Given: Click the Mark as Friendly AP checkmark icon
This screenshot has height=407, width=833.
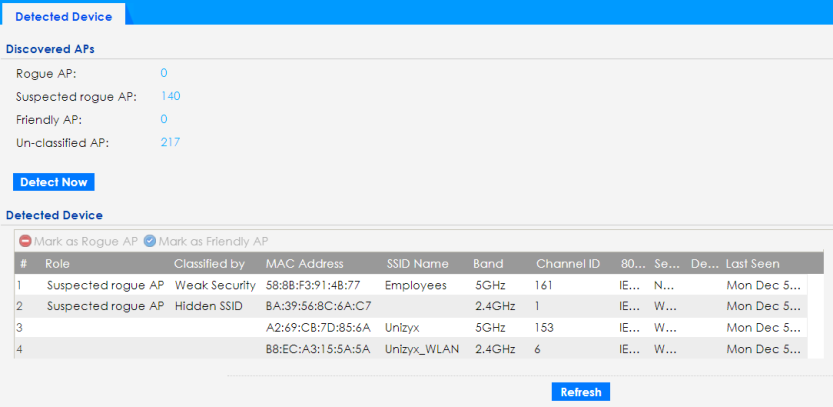Looking at the screenshot, I should click(150, 241).
